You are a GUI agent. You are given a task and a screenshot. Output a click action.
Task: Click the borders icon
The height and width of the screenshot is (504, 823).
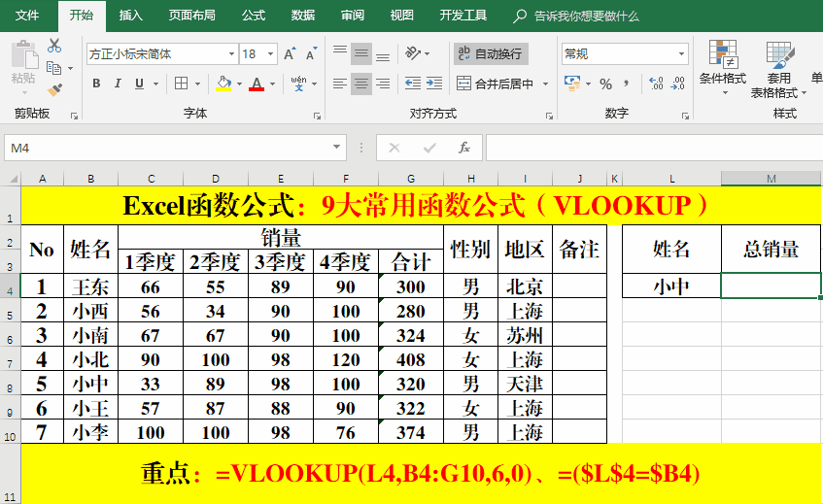[x=180, y=84]
